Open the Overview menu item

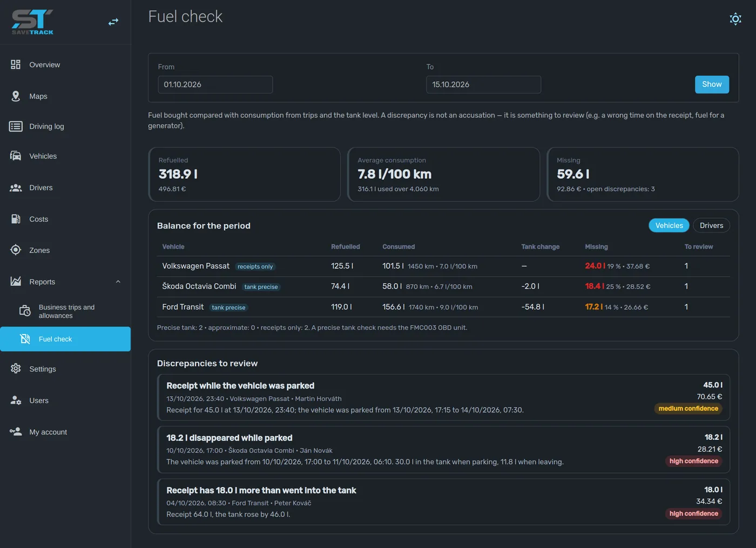click(65, 65)
